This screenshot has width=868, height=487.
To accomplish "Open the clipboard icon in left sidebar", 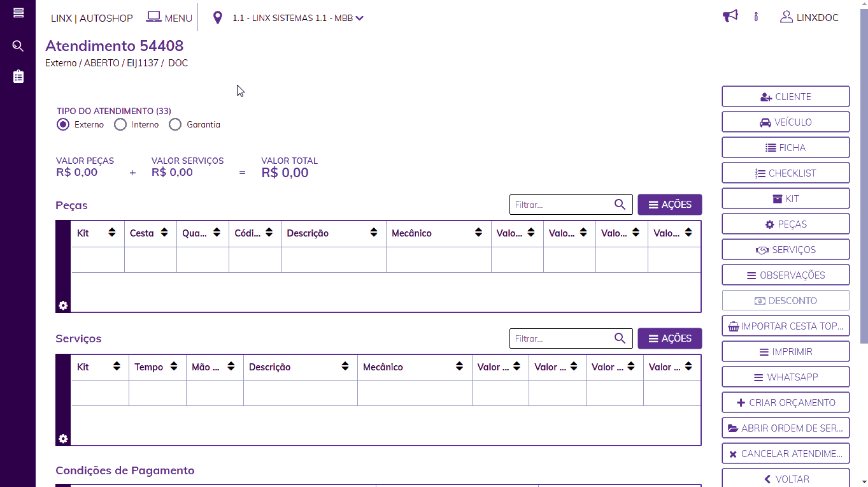I will click(18, 76).
